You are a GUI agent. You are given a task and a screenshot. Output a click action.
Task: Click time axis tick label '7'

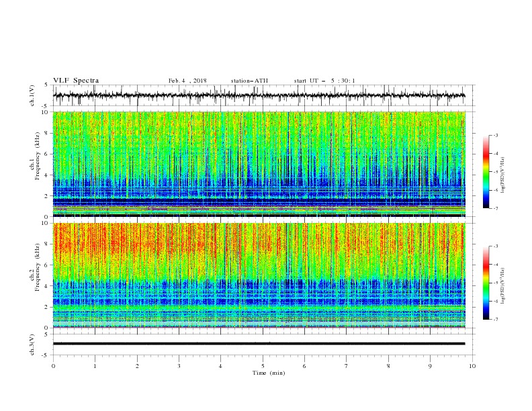click(x=347, y=366)
